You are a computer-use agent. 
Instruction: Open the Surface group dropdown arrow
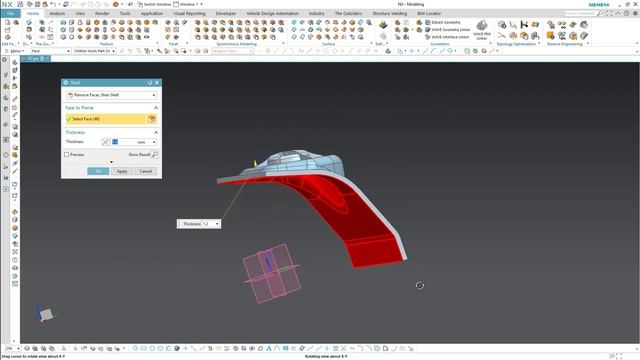point(371,44)
